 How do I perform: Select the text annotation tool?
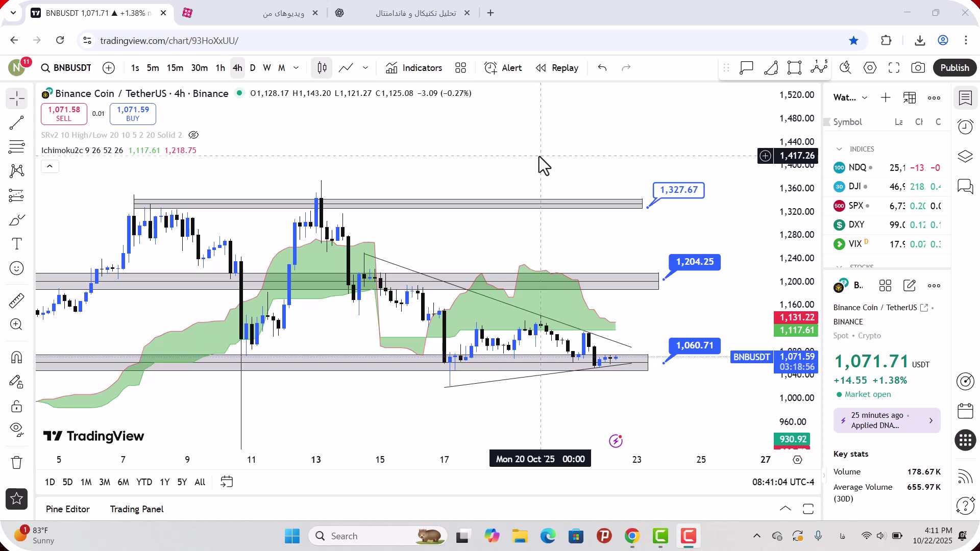coord(16,244)
